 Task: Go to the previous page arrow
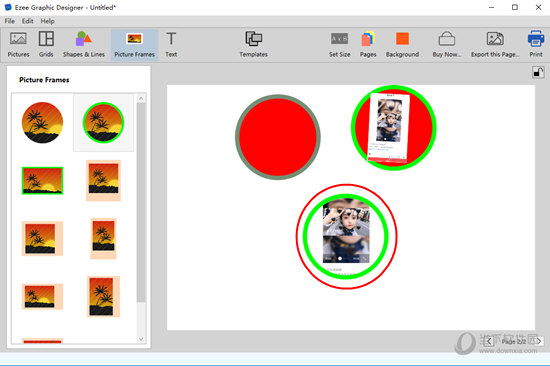(490, 341)
